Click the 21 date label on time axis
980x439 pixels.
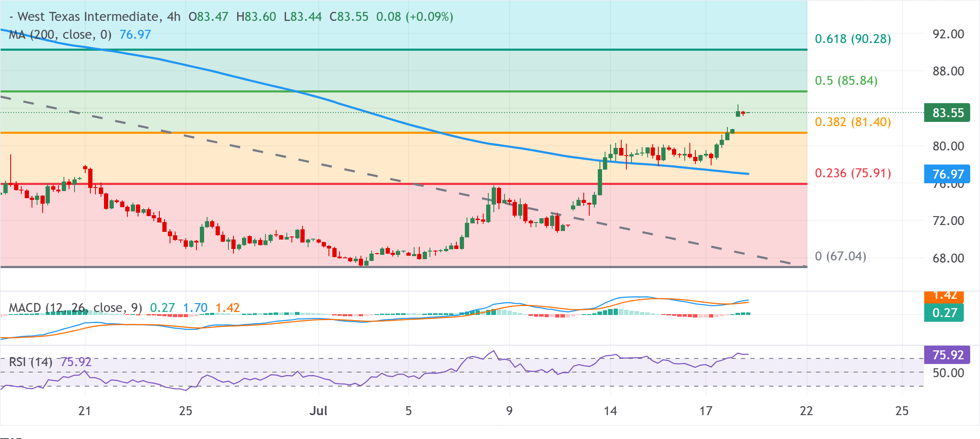coord(85,411)
